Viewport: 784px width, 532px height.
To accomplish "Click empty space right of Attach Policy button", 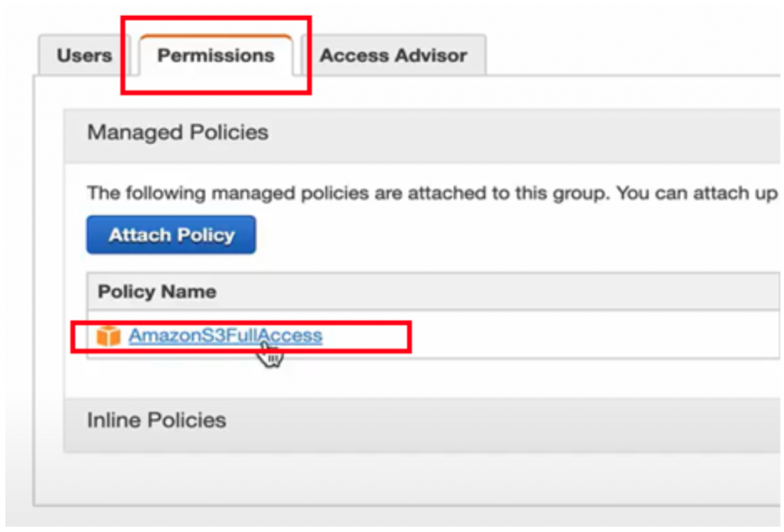I will pyautogui.click(x=498, y=235).
